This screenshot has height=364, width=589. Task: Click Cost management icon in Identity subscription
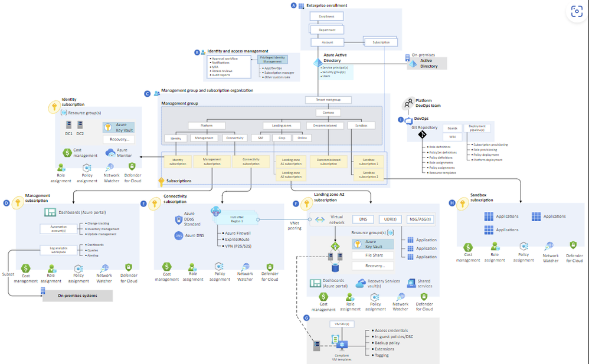coord(67,153)
